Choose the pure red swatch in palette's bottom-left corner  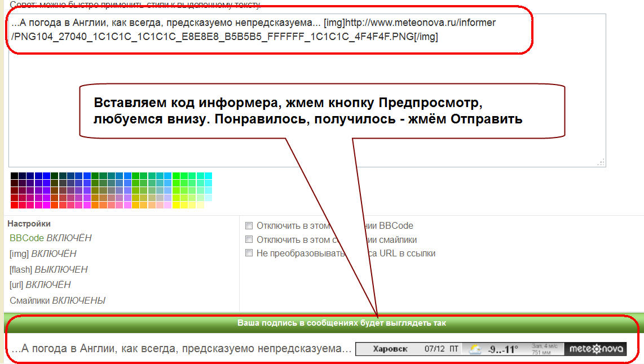[x=15, y=205]
